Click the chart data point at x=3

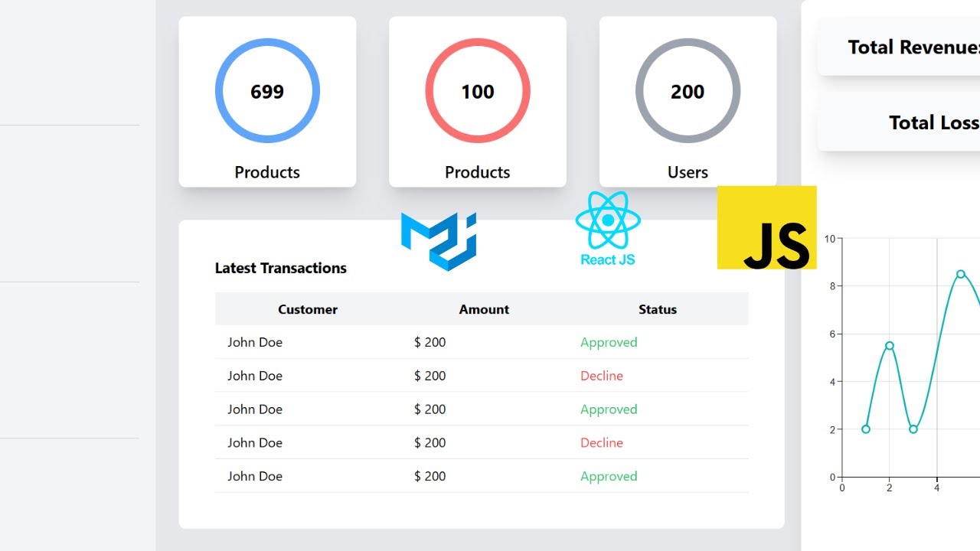(913, 429)
